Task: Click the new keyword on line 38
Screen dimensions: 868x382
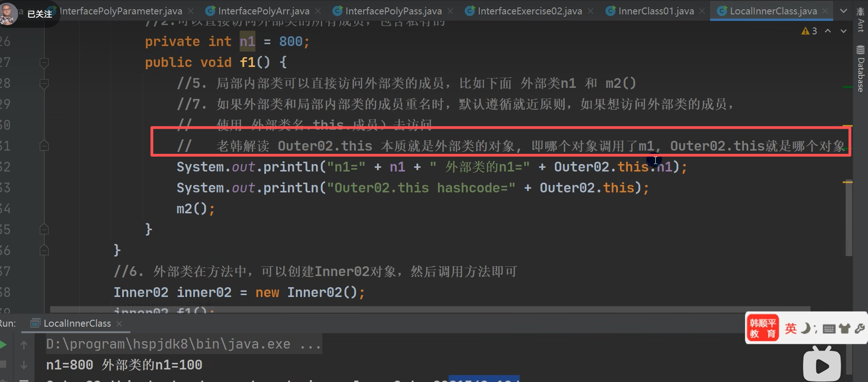Action: click(x=268, y=292)
